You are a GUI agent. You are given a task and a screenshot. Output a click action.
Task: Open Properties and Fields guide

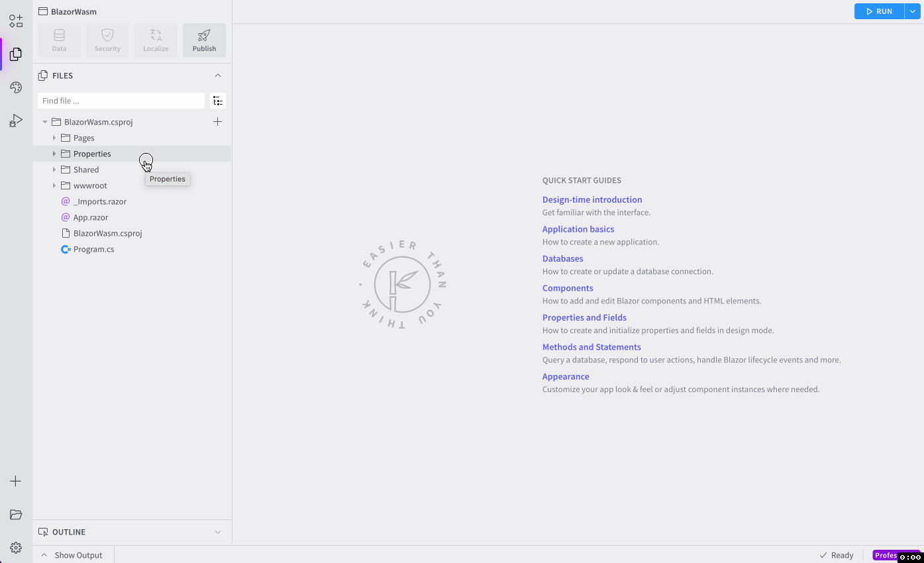[584, 317]
